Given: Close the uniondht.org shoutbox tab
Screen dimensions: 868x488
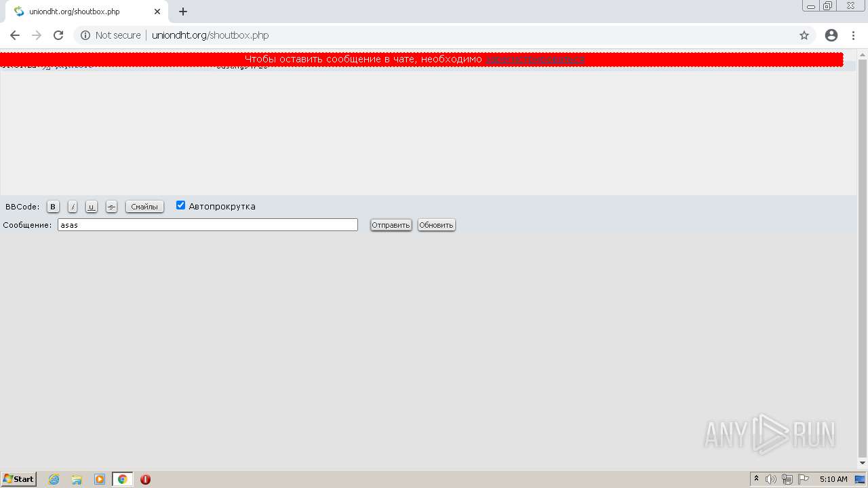Looking at the screenshot, I should point(157,12).
